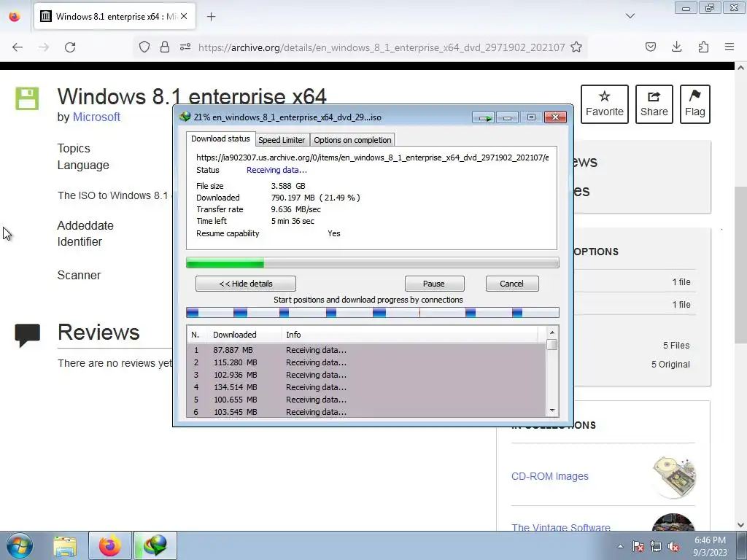Screen dimensions: 747x560
Task: Open site permissions icon in address bar
Action: (185, 47)
